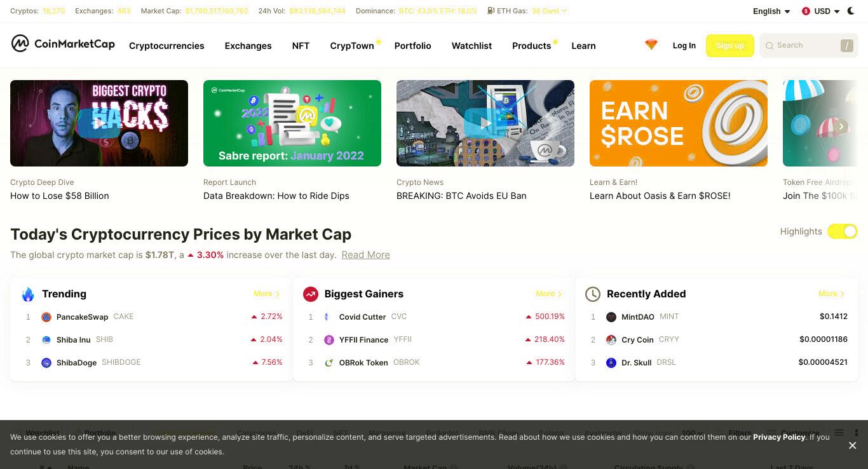This screenshot has width=868, height=469.
Task: Click the Biggest Gainers chart icon
Action: pos(310,294)
